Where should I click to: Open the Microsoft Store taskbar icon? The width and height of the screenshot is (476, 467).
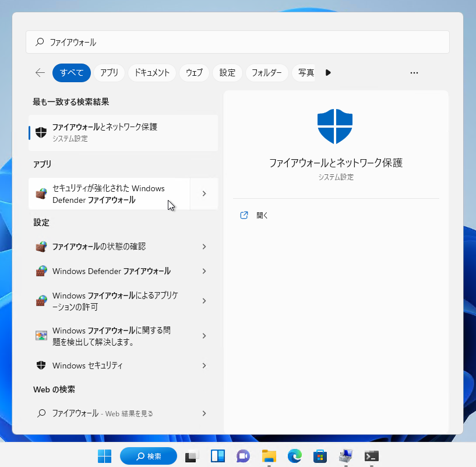(320, 456)
